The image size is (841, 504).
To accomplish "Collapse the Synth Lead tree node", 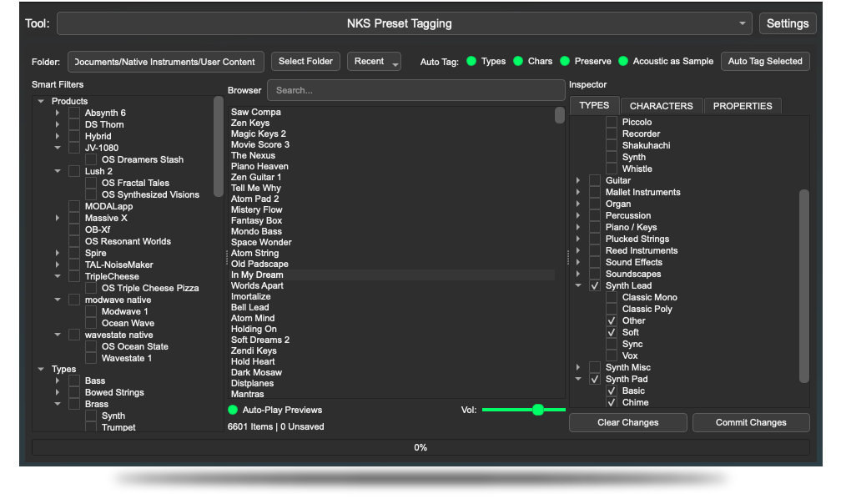I will (x=578, y=285).
